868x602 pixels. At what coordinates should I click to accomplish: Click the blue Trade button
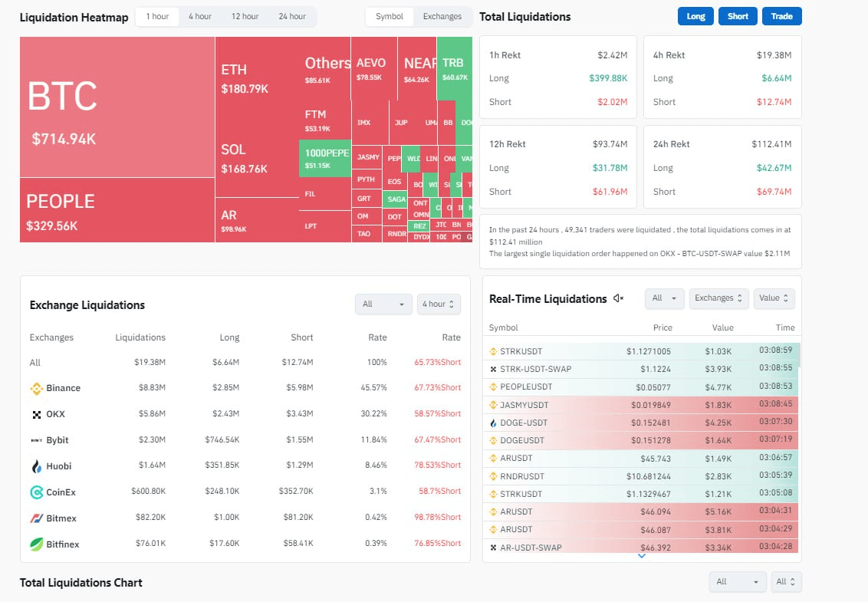pyautogui.click(x=781, y=17)
